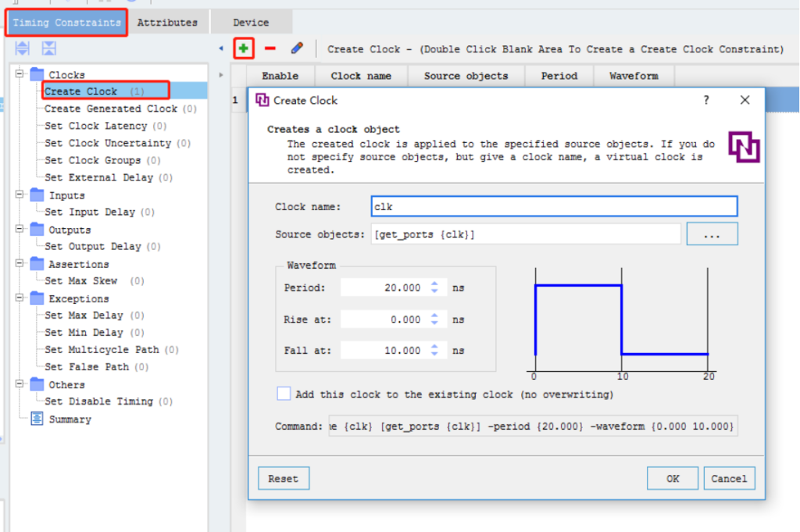
Task: Increase the Period value with up arrow
Action: point(435,284)
